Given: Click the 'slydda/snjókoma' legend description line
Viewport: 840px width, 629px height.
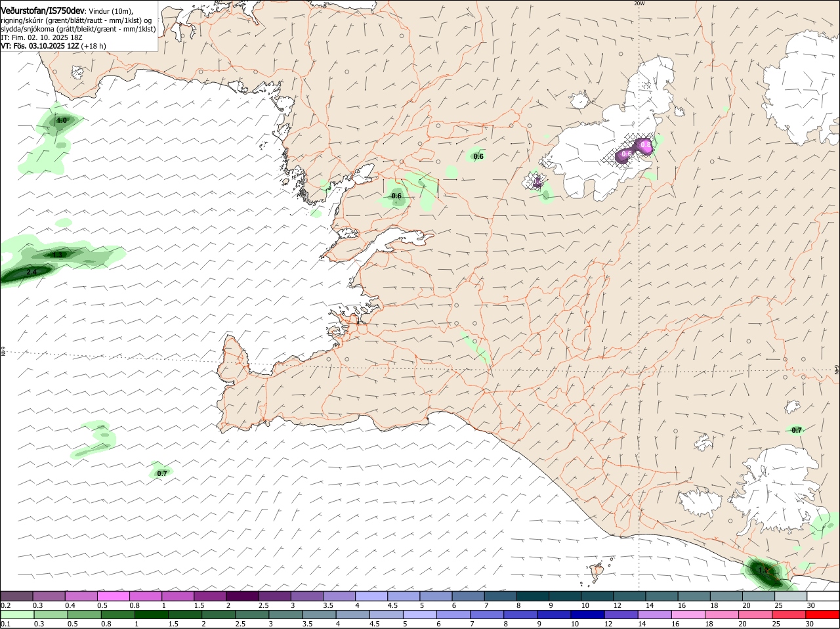Looking at the screenshot, I should coord(78,29).
